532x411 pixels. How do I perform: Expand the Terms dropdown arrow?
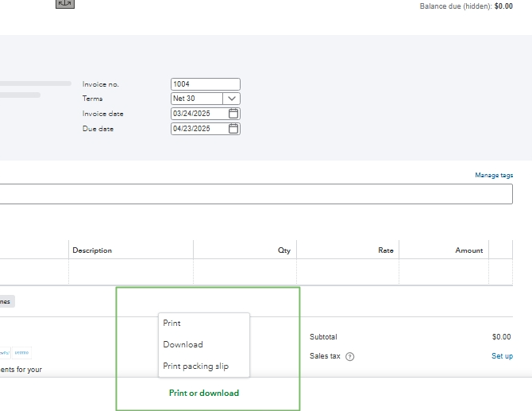point(231,99)
